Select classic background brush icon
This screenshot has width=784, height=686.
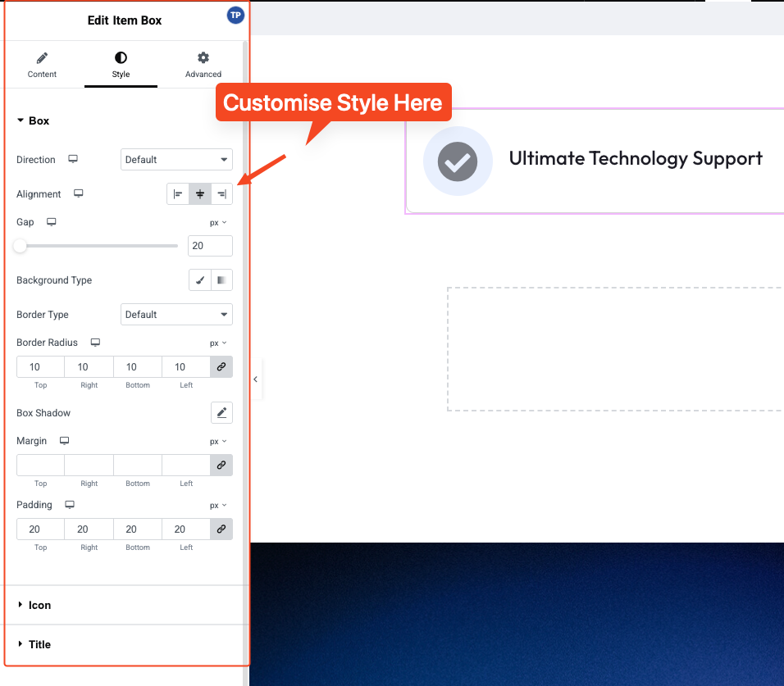200,280
